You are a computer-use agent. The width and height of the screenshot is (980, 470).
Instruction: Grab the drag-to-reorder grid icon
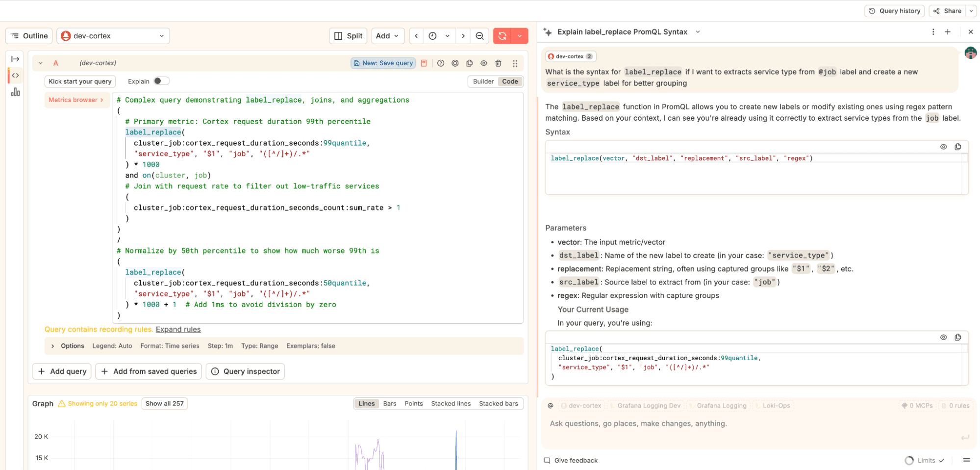click(x=515, y=63)
